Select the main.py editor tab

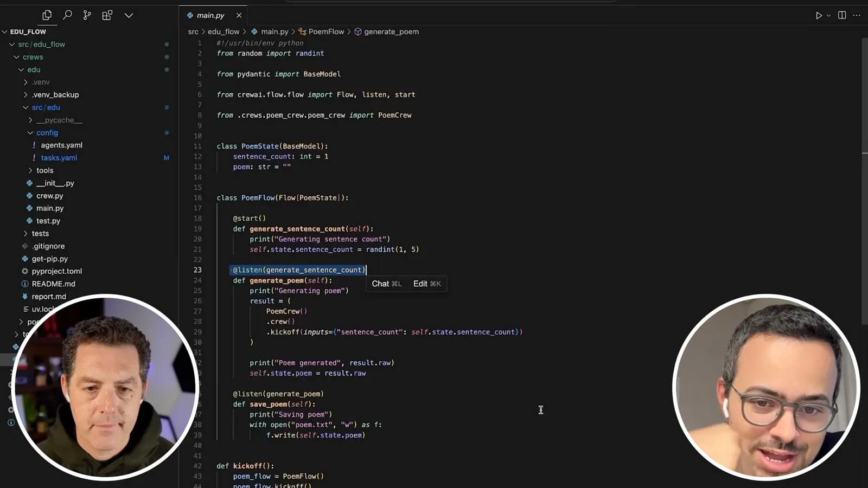point(210,15)
